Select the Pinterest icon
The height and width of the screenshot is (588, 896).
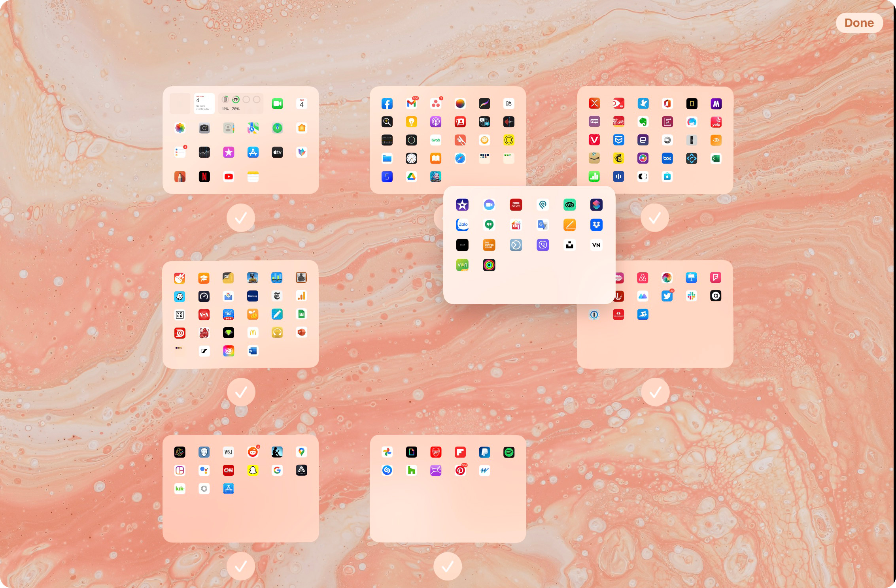pyautogui.click(x=460, y=470)
